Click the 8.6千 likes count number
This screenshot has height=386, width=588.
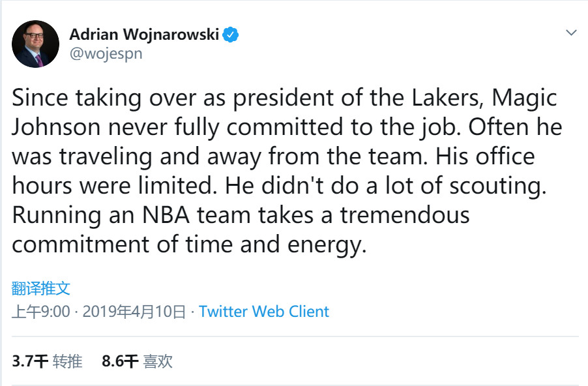tap(120, 361)
